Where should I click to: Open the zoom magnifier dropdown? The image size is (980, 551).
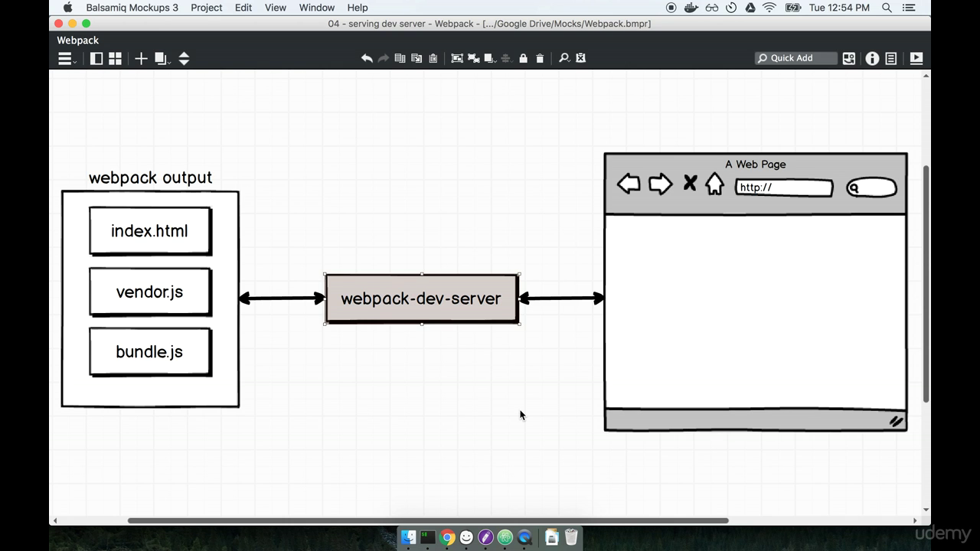coord(564,58)
